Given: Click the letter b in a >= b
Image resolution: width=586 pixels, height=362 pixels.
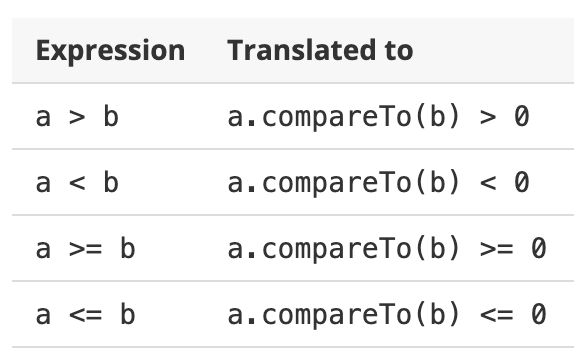Looking at the screenshot, I should [128, 248].
